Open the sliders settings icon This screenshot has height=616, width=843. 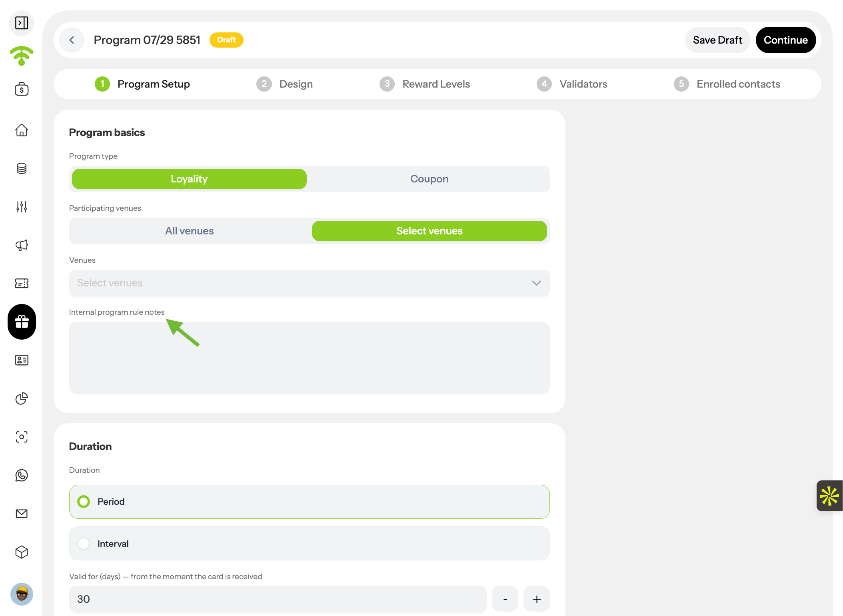[x=22, y=207]
